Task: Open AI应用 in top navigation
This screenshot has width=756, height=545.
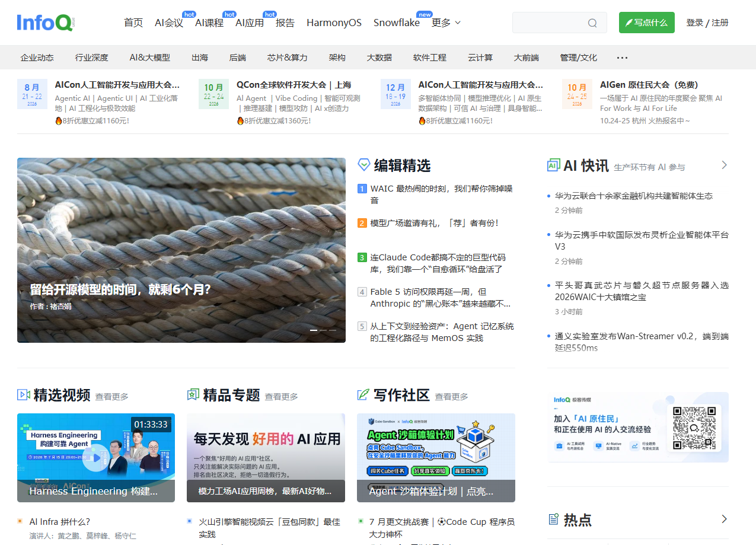Action: [x=250, y=23]
